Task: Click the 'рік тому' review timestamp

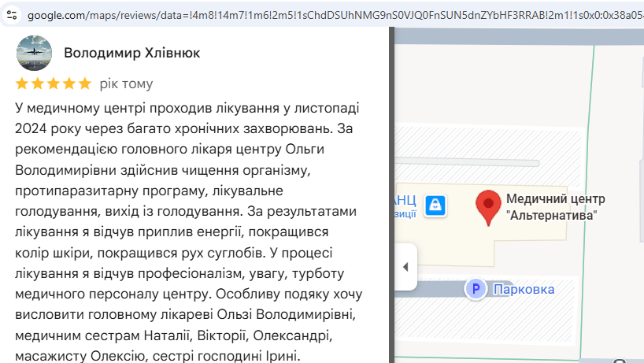Action: 126,83
